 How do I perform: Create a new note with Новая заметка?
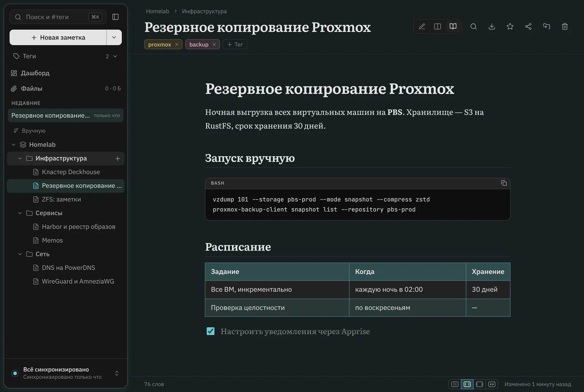tap(58, 37)
